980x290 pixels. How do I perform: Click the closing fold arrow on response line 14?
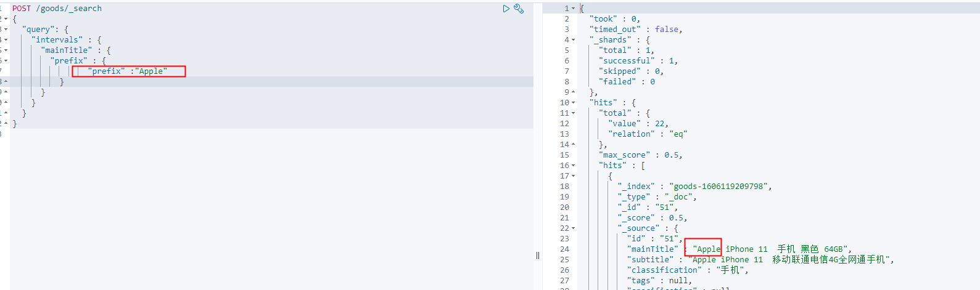pyautogui.click(x=574, y=145)
